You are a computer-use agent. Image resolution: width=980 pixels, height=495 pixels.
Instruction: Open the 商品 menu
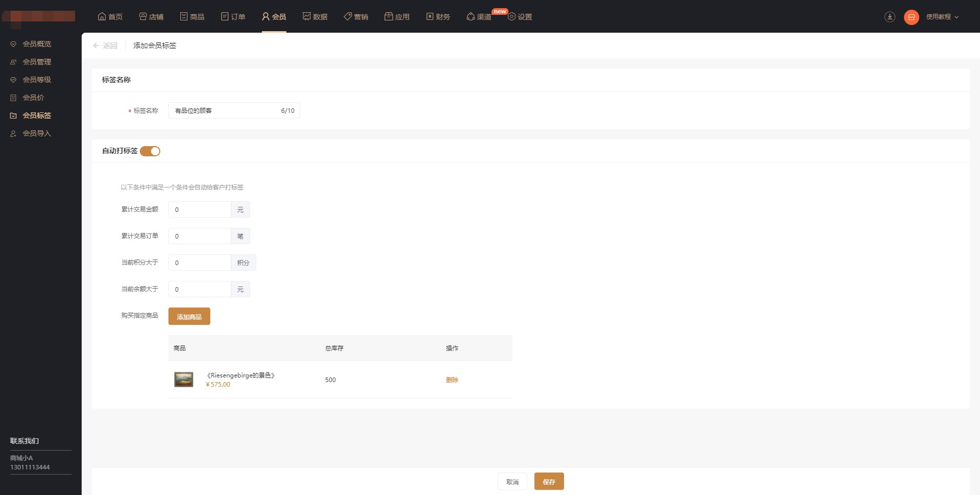(x=192, y=16)
